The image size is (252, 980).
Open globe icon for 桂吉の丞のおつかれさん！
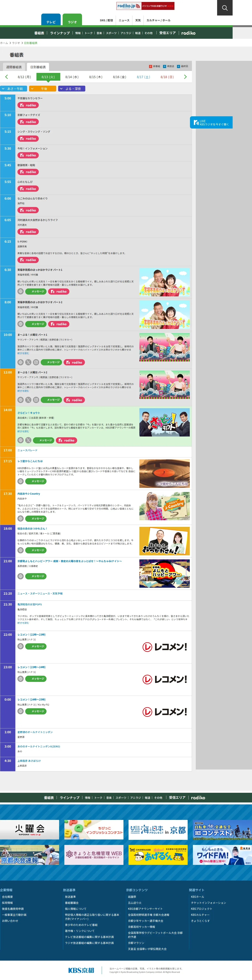(21, 550)
